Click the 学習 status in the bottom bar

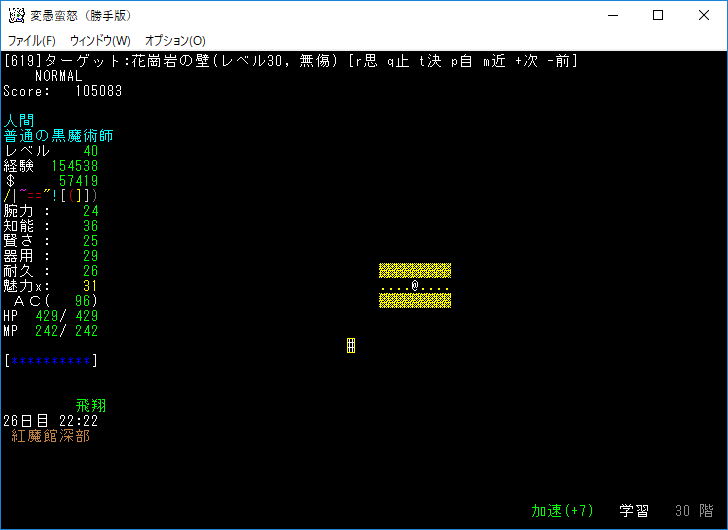(635, 511)
